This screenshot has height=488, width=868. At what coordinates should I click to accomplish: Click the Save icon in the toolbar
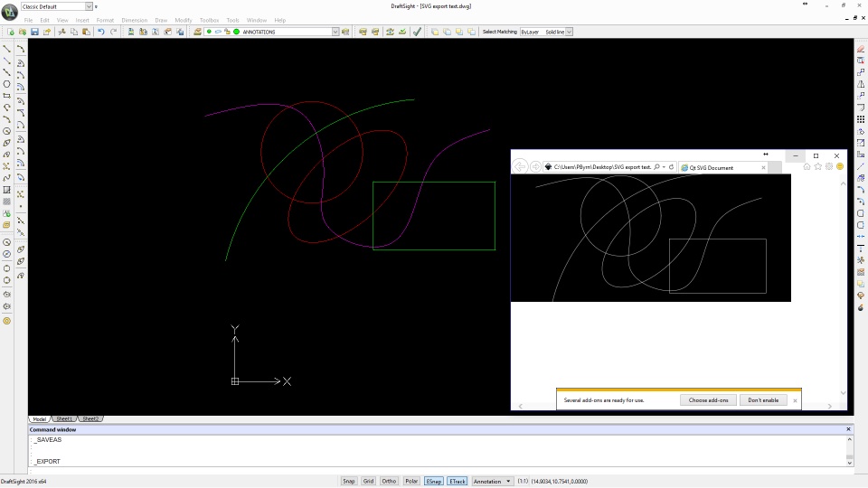pyautogui.click(x=34, y=32)
